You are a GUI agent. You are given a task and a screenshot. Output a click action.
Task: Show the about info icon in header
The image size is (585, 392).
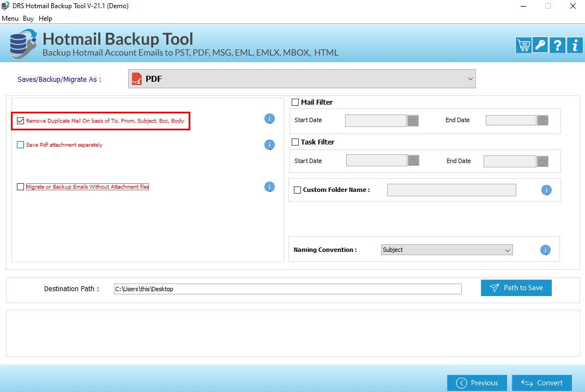click(x=575, y=45)
